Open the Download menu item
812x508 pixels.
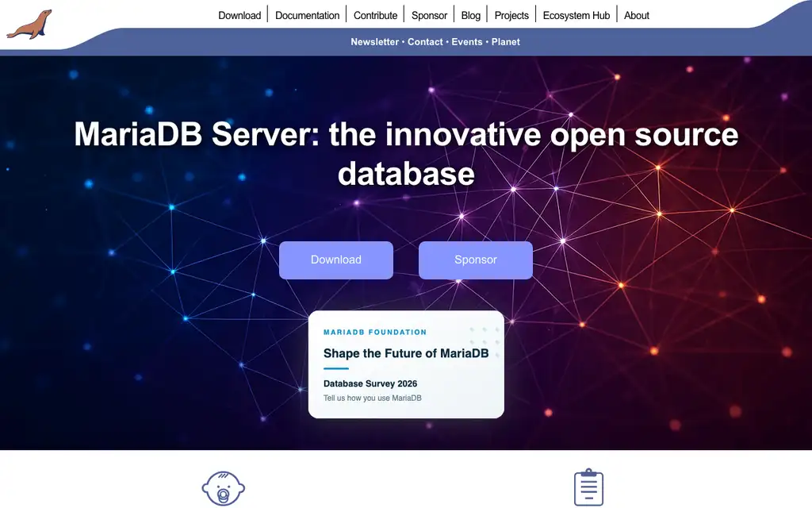coord(239,16)
